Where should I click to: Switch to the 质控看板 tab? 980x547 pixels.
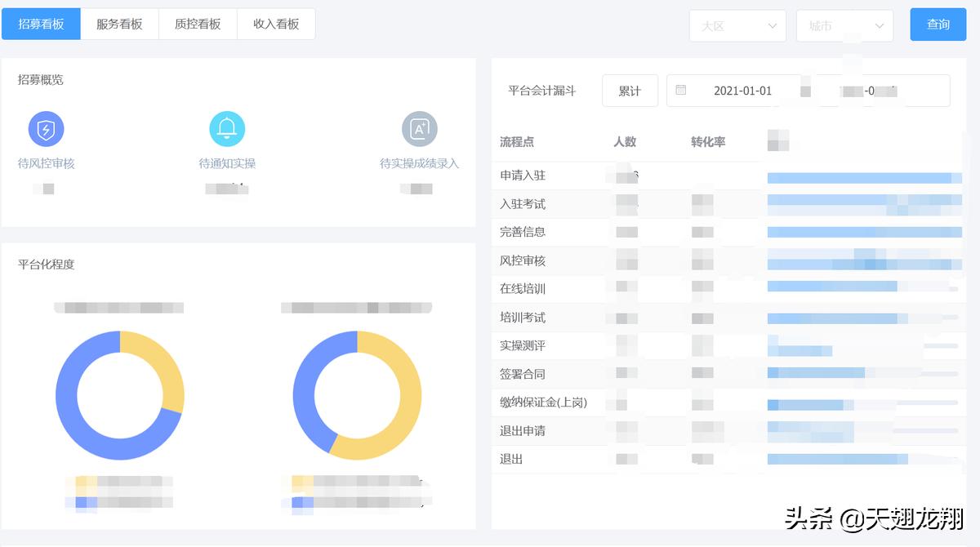tap(198, 23)
